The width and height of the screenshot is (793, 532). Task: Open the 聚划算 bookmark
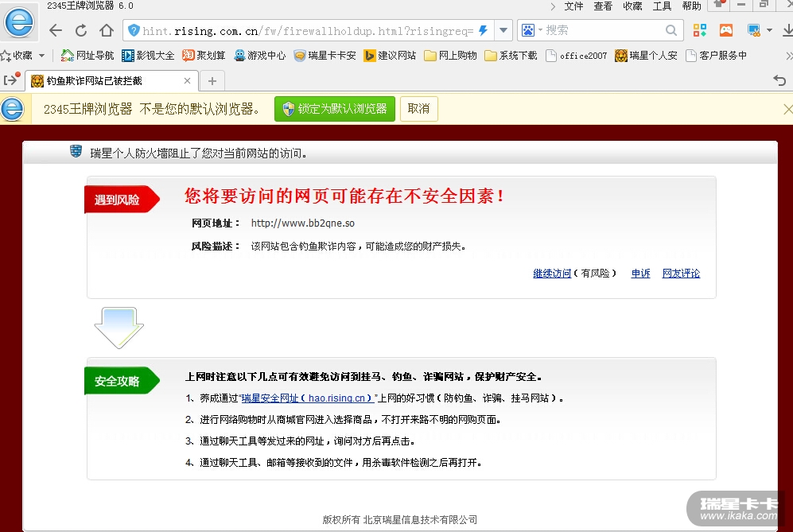[204, 56]
